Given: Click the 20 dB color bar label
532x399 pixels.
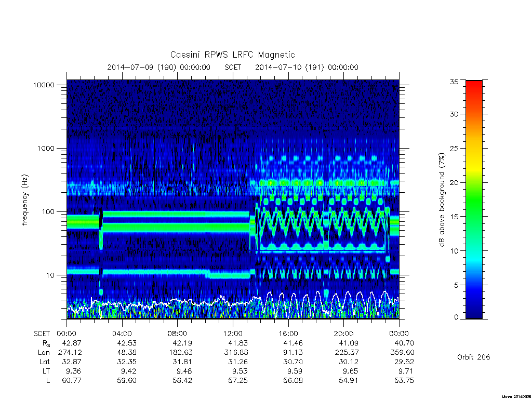Looking at the screenshot, I should point(454,182).
